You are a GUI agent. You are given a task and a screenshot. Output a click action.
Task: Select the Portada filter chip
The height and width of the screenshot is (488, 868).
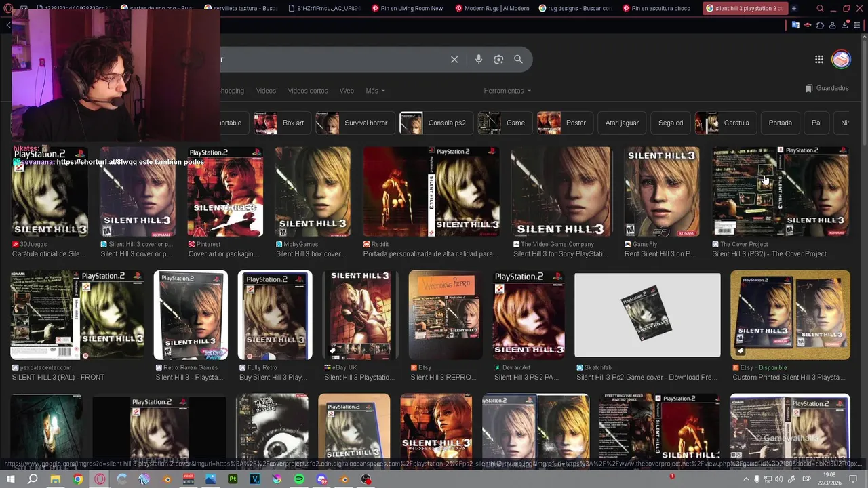[x=780, y=123]
